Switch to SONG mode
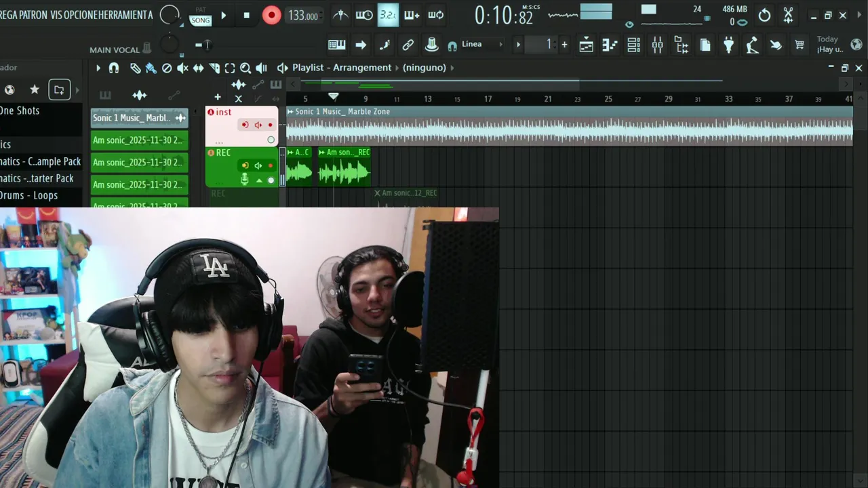The height and width of the screenshot is (488, 868). pos(200,20)
